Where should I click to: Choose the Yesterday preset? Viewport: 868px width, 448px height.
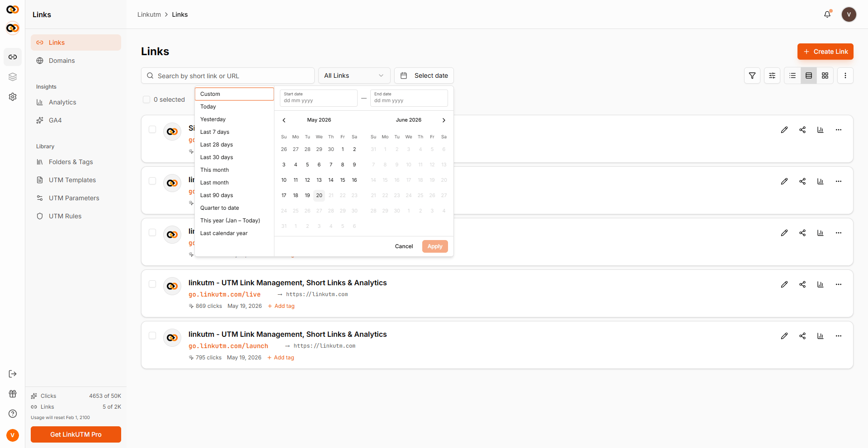click(x=234, y=119)
